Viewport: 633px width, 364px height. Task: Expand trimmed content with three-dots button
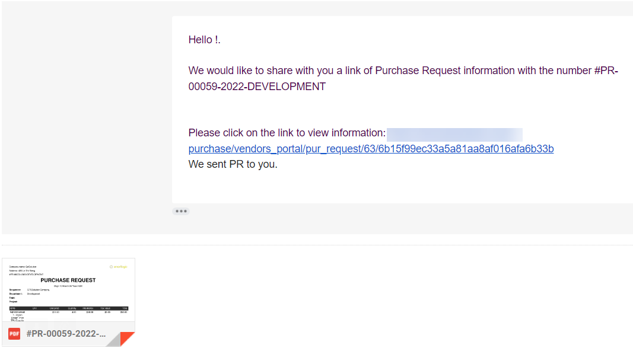[181, 211]
